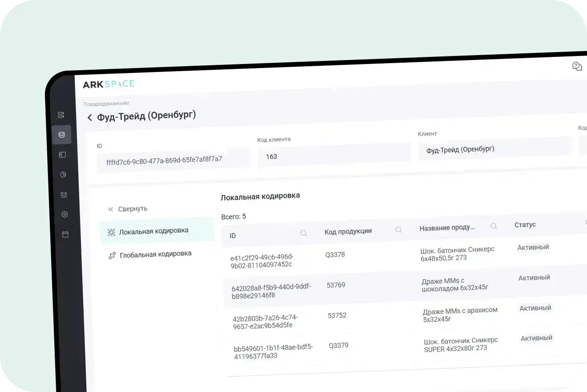Image resolution: width=587 pixels, height=392 pixels.
Task: Click product name Шок. батончик Сникерс 6х48х50,5г 273
Action: point(458,253)
